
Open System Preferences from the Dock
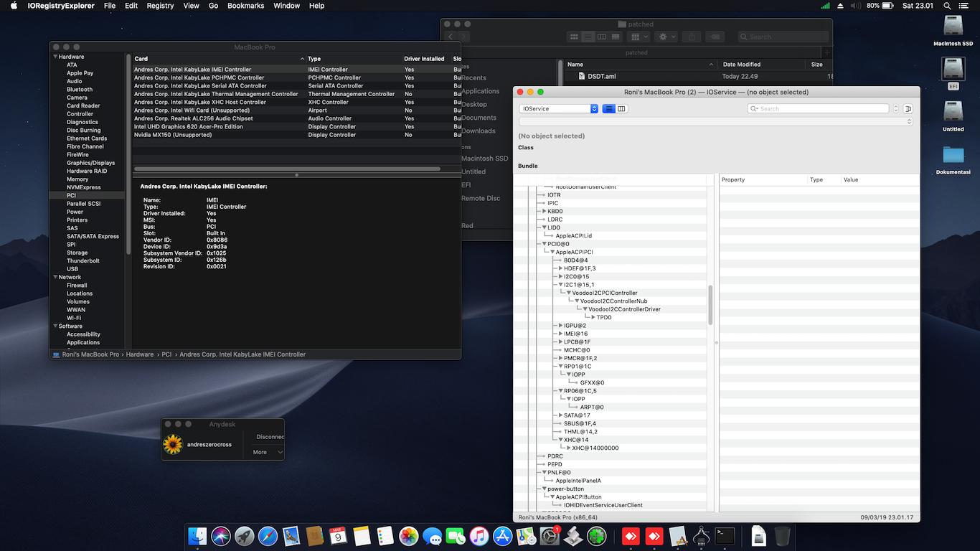tap(550, 536)
